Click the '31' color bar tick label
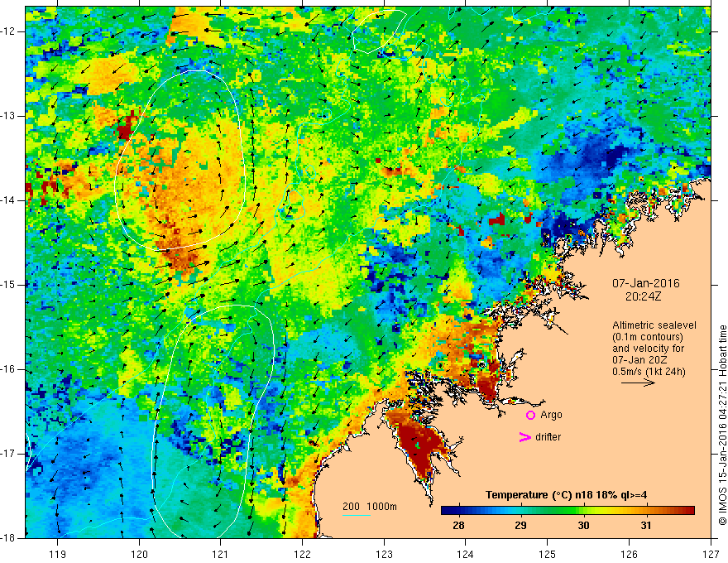This screenshot has width=728, height=563. (646, 526)
